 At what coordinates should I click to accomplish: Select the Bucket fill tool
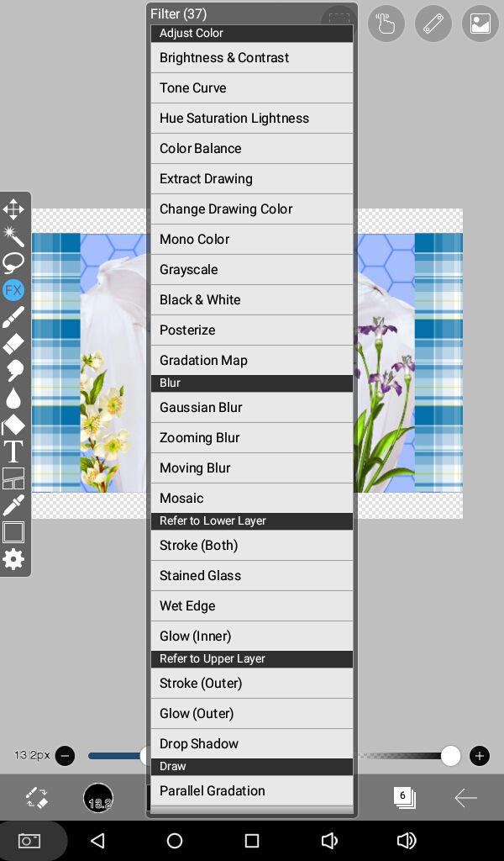(13, 425)
